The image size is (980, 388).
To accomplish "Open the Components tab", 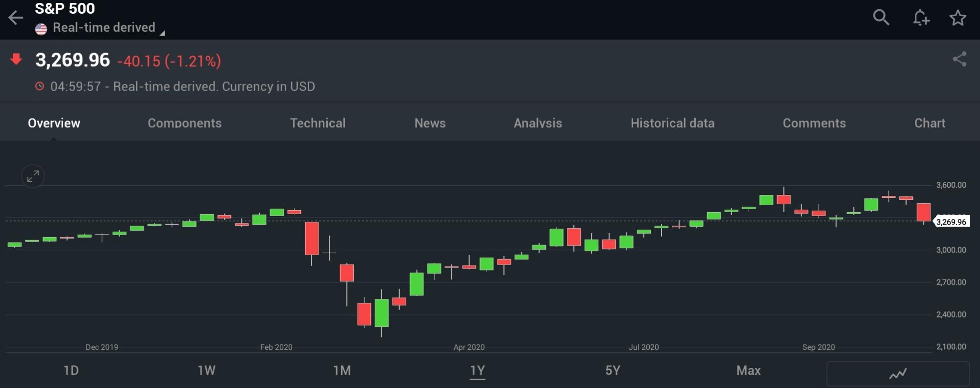I will [x=185, y=123].
